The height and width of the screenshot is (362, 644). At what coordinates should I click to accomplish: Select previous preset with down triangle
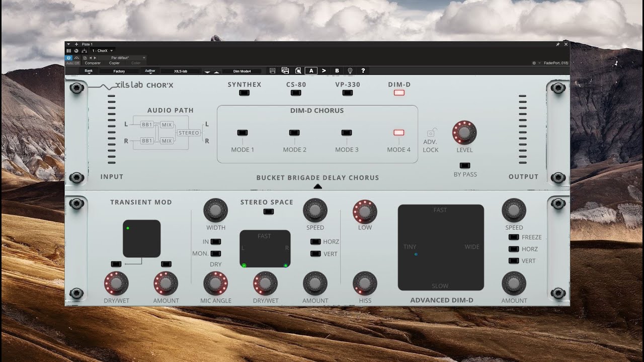[x=207, y=72]
